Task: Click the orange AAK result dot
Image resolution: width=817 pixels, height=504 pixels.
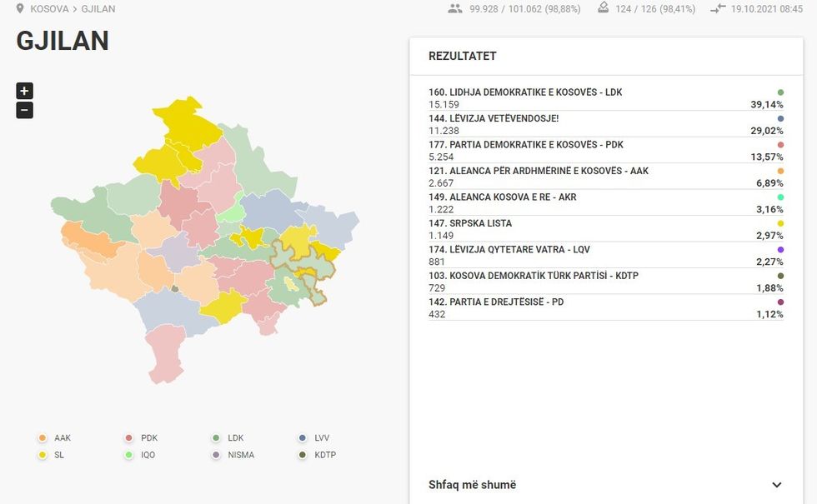Action: 779,171
